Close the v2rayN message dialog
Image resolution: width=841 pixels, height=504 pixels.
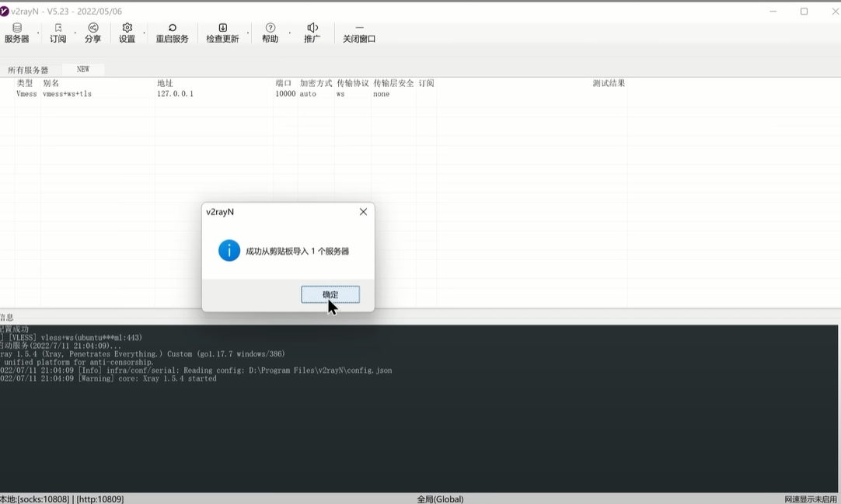(363, 212)
